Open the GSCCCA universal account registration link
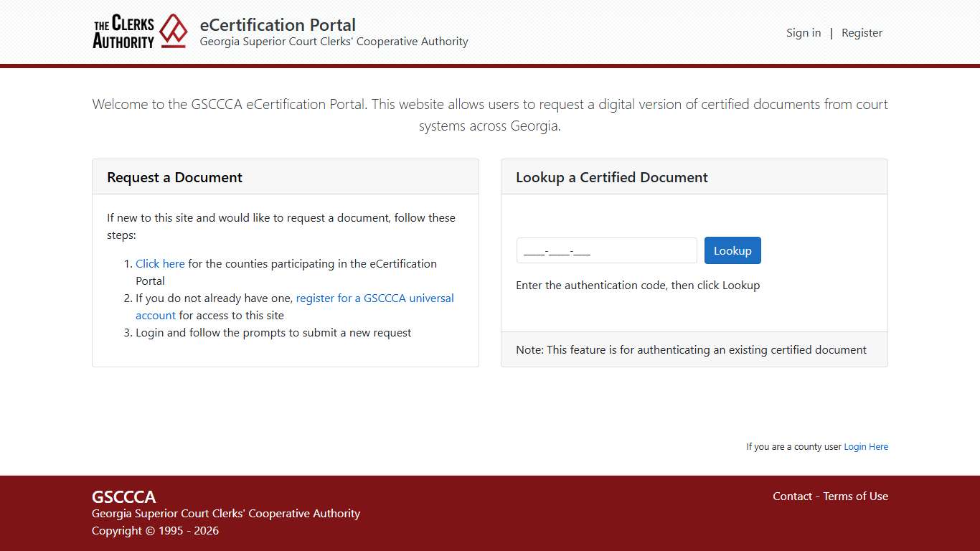 click(374, 298)
